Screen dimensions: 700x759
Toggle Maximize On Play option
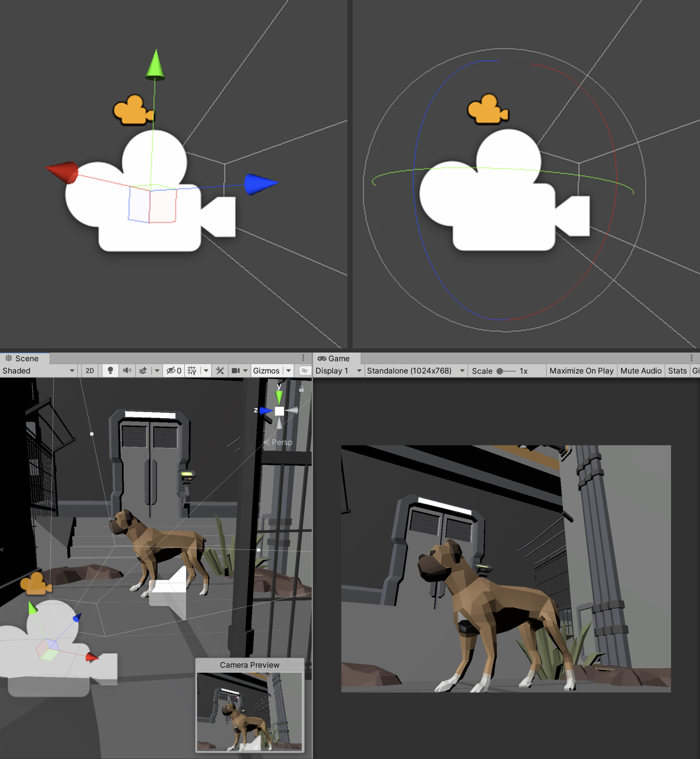(x=581, y=371)
